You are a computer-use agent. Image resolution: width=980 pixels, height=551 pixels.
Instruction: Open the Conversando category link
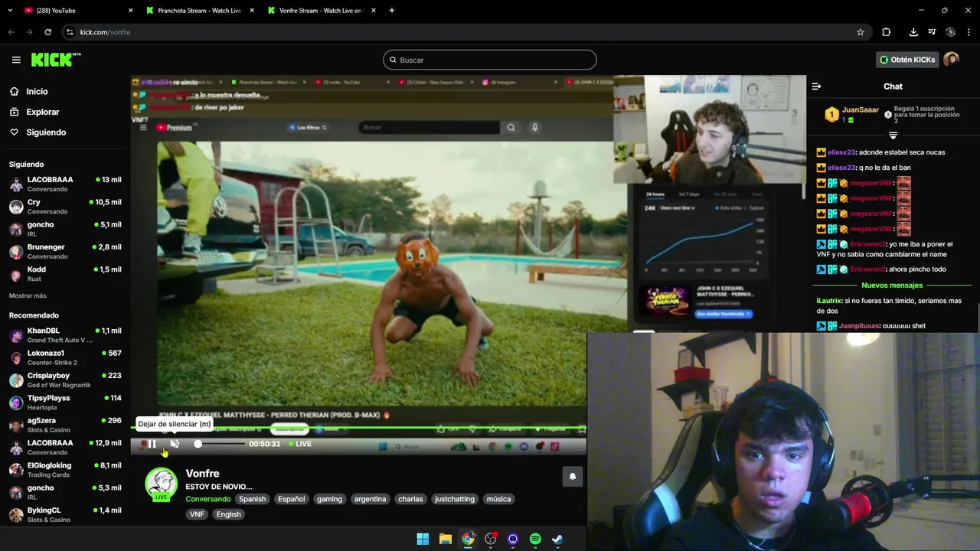tap(207, 499)
